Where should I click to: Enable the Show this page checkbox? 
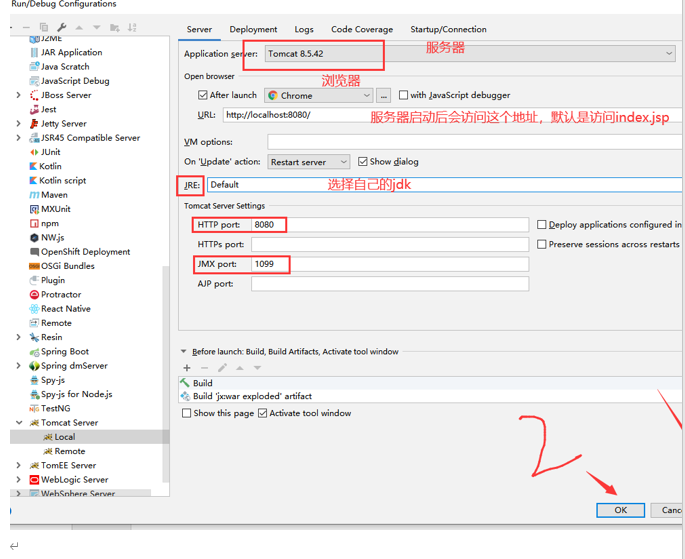[187, 413]
